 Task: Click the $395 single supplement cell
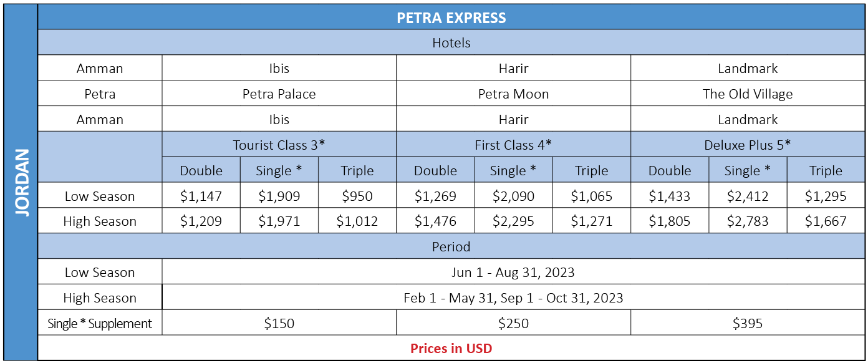(748, 324)
